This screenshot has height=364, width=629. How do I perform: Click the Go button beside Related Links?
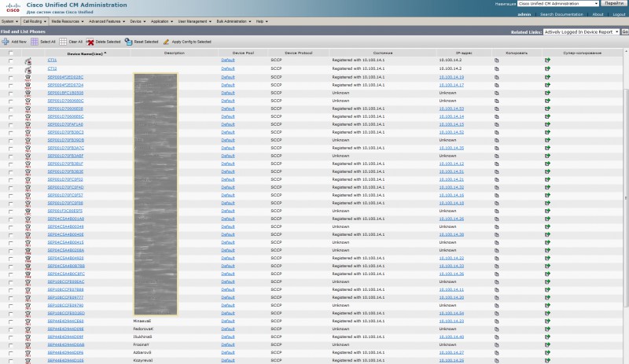625,31
